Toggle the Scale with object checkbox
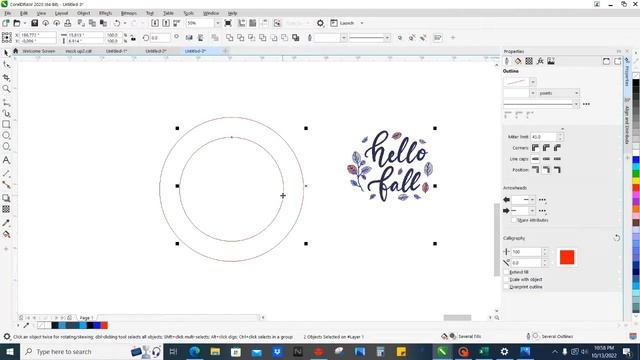Screen dimensions: 640x360 pos(507,280)
